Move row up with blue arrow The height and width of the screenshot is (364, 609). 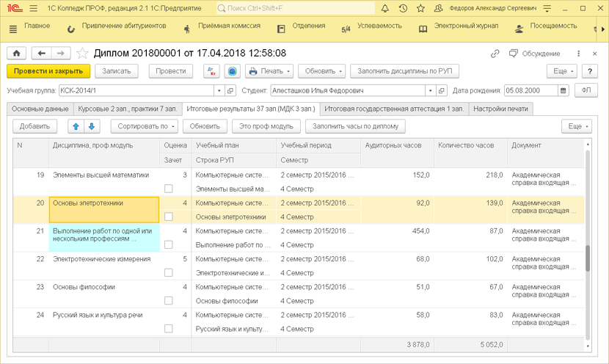pyautogui.click(x=76, y=126)
